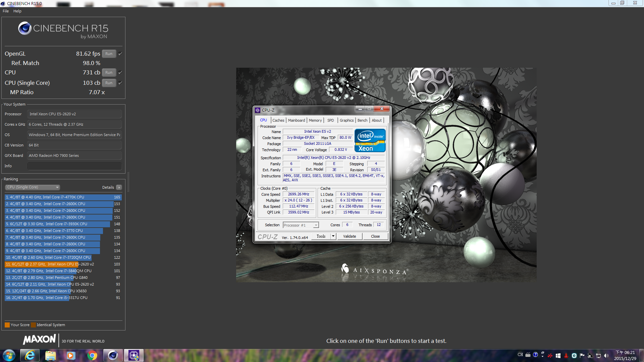The width and height of the screenshot is (644, 362).
Task: Click the orange Your Score legend swatch
Action: click(7, 325)
